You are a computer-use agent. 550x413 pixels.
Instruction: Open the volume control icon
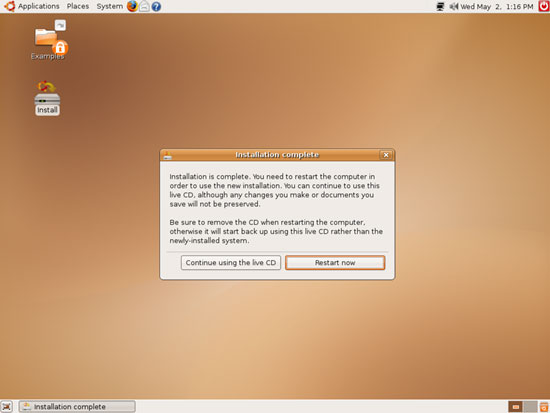coord(454,6)
